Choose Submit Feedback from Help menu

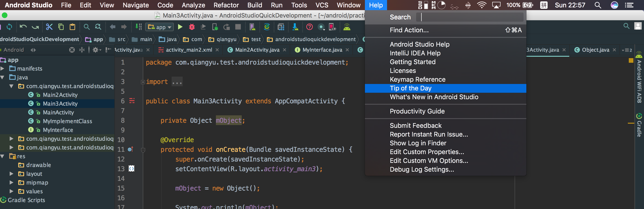click(x=415, y=125)
